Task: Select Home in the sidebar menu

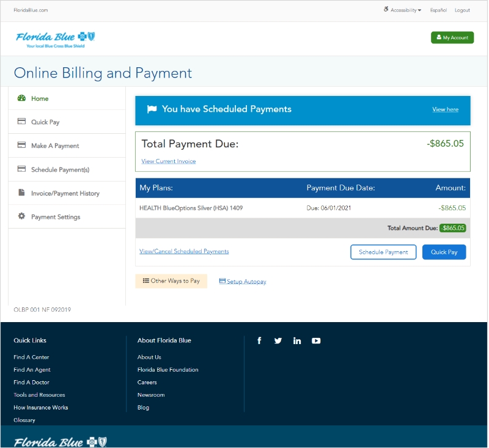Action: click(40, 98)
